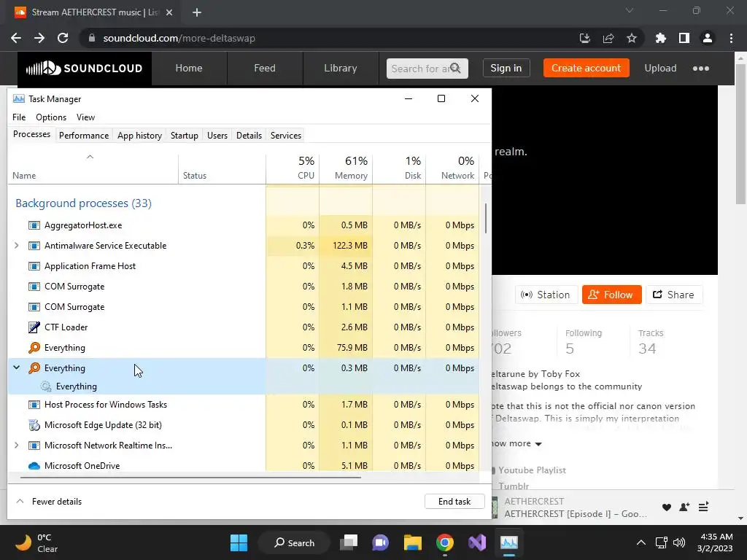747x560 pixels.
Task: Click the Chrome forward arrow
Action: [x=39, y=38]
